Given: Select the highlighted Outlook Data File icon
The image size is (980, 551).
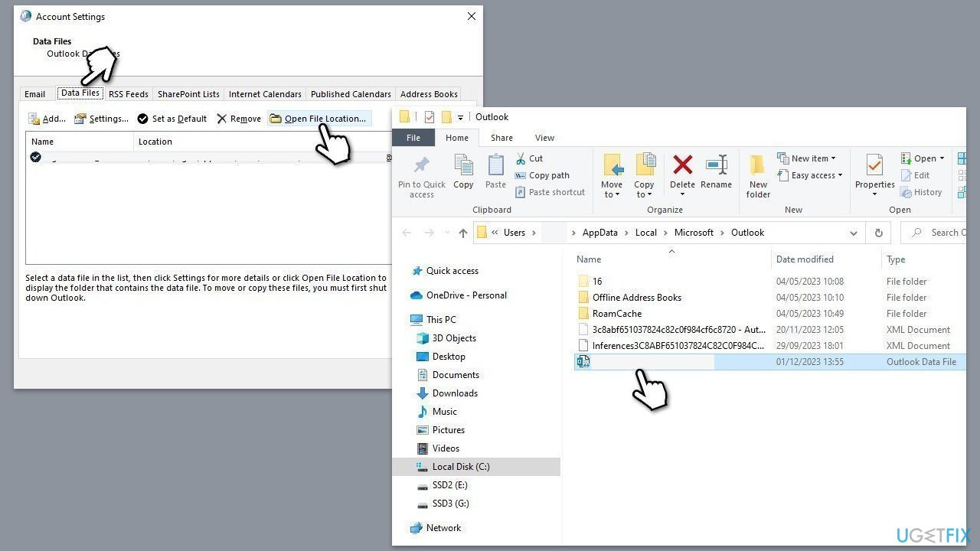Looking at the screenshot, I should tap(583, 362).
